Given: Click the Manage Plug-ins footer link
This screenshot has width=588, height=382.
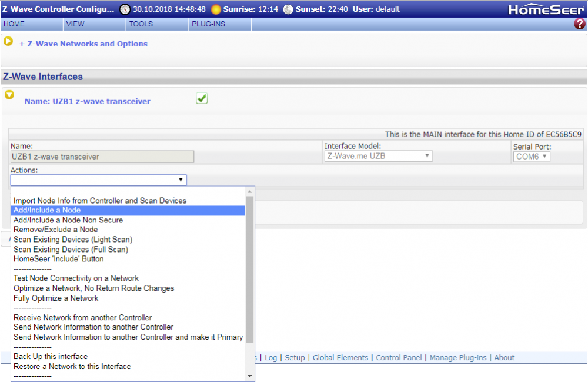Looking at the screenshot, I should (x=457, y=358).
